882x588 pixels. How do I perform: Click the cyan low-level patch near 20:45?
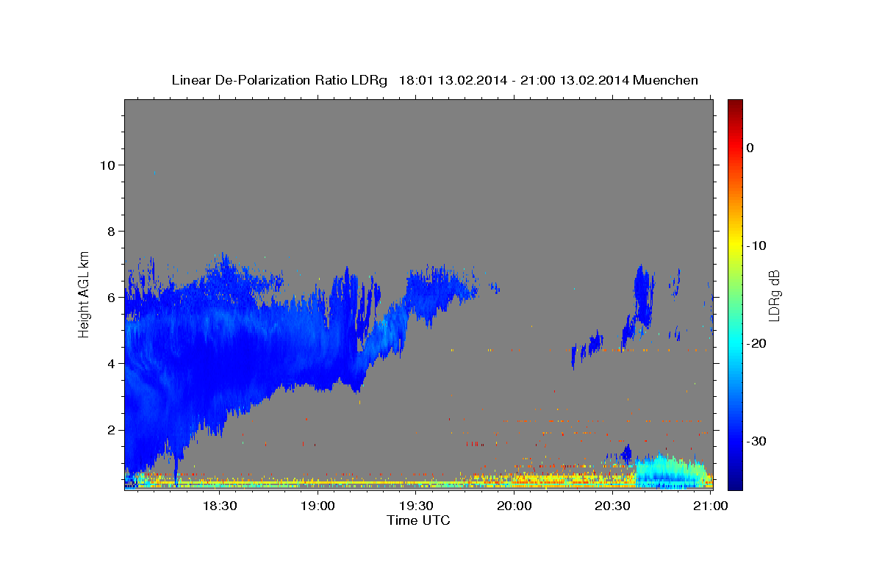point(670,471)
